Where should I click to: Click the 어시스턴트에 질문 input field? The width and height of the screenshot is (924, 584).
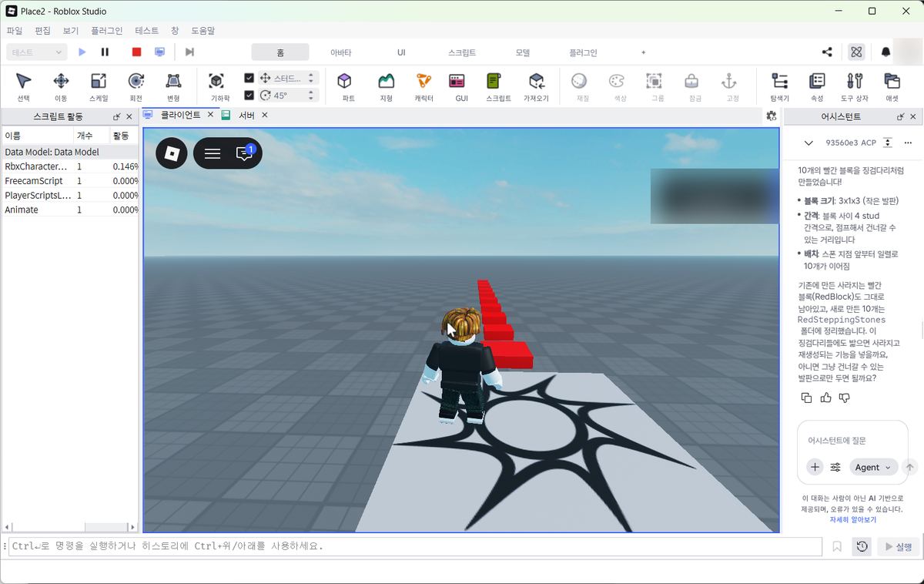click(x=852, y=441)
